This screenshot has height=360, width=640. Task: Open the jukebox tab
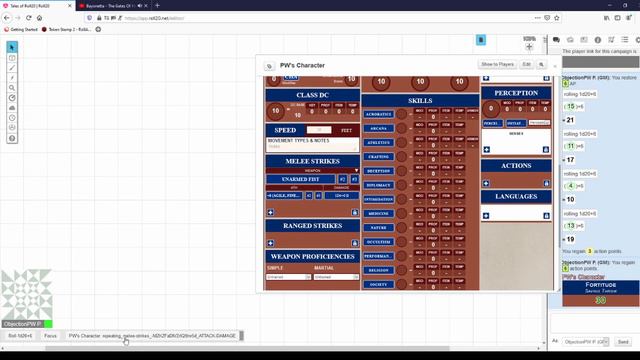click(x=611, y=40)
